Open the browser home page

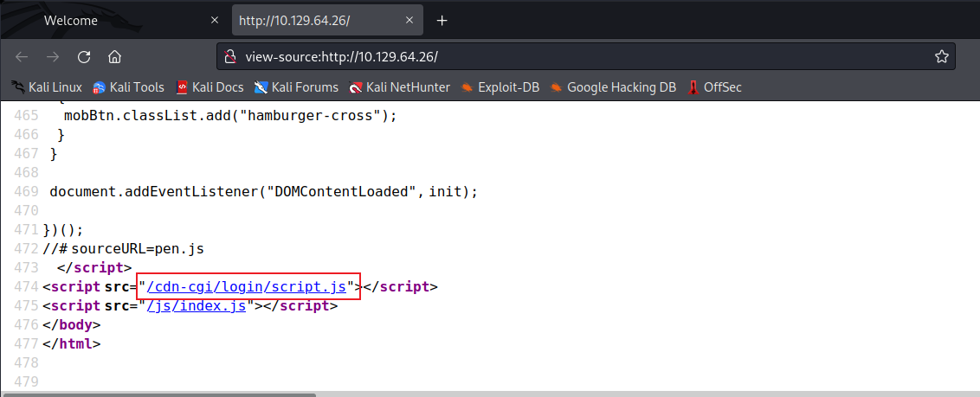coord(114,57)
